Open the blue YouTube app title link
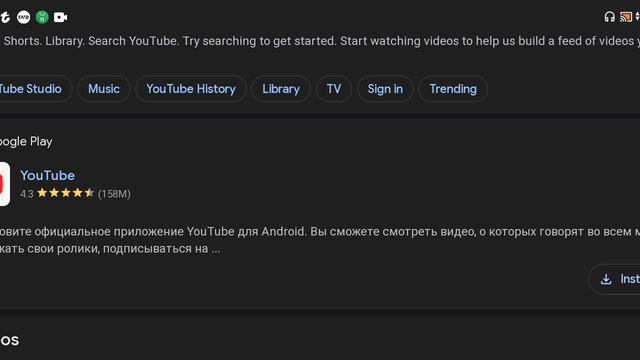 (x=47, y=176)
